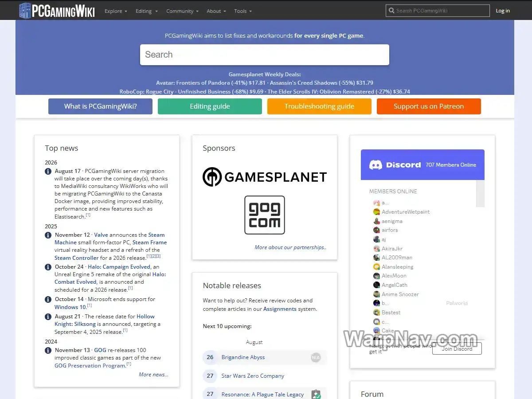This screenshot has width=532, height=399.
Task: Open the Valve link
Action: coord(101,235)
